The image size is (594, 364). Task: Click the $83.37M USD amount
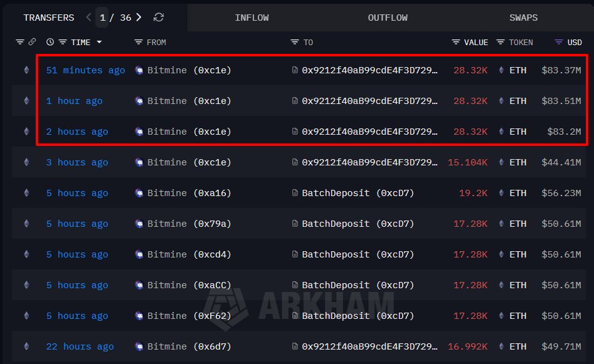pos(561,70)
